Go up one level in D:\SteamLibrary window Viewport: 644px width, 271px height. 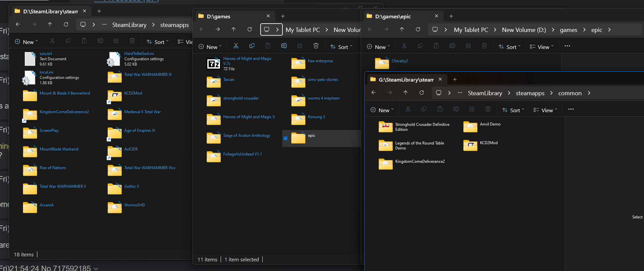tap(50, 24)
